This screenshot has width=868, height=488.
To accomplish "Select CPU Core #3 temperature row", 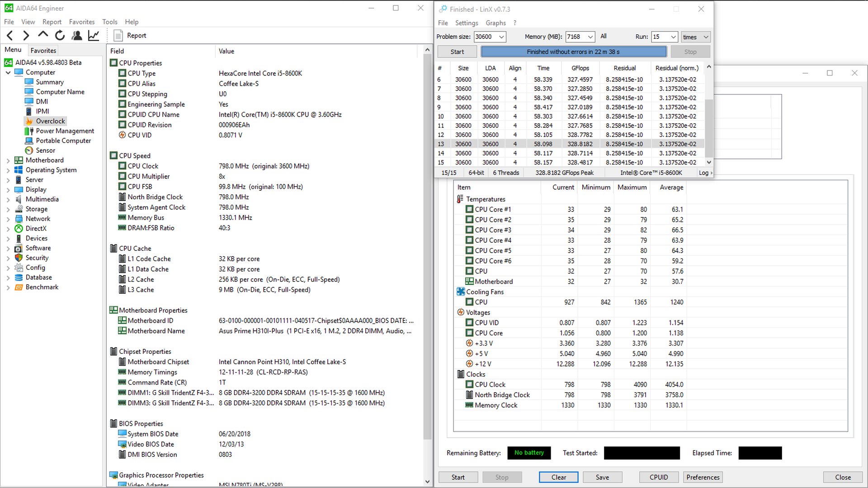I will [x=571, y=230].
